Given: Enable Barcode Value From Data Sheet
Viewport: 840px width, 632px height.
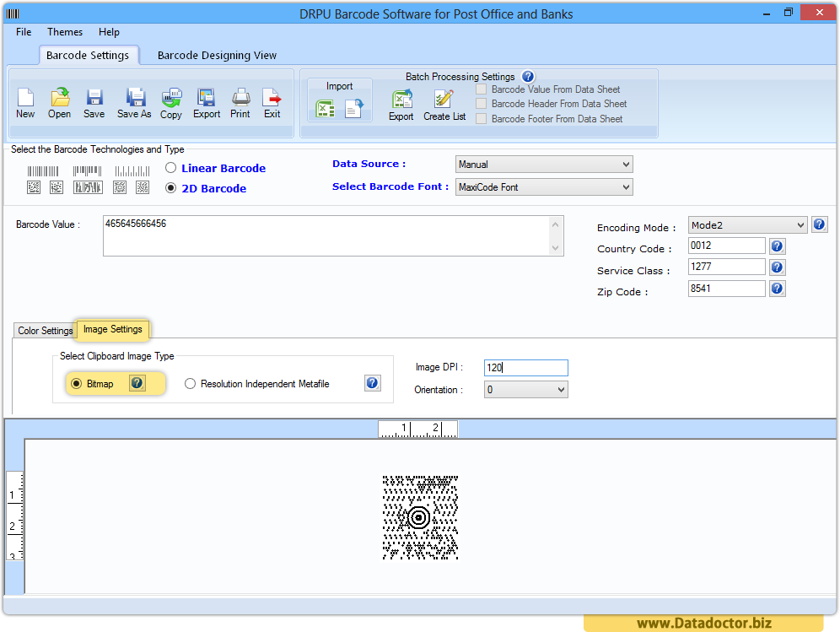Looking at the screenshot, I should point(482,89).
